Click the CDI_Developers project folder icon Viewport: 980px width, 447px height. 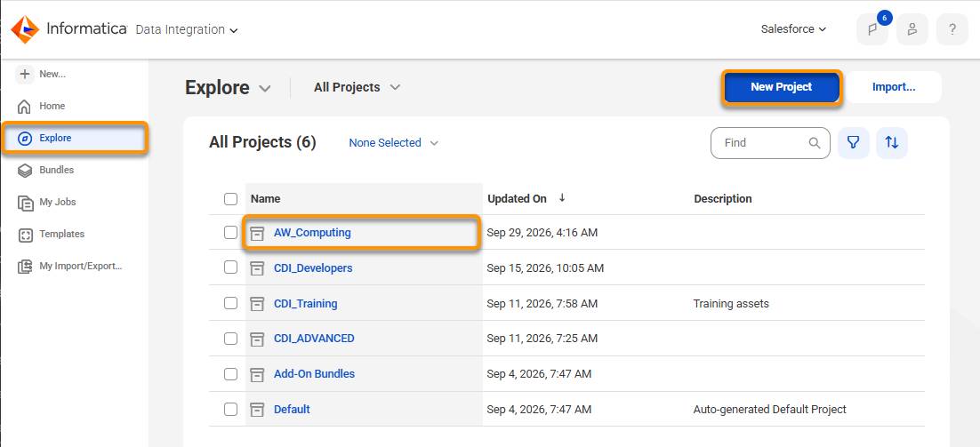257,268
